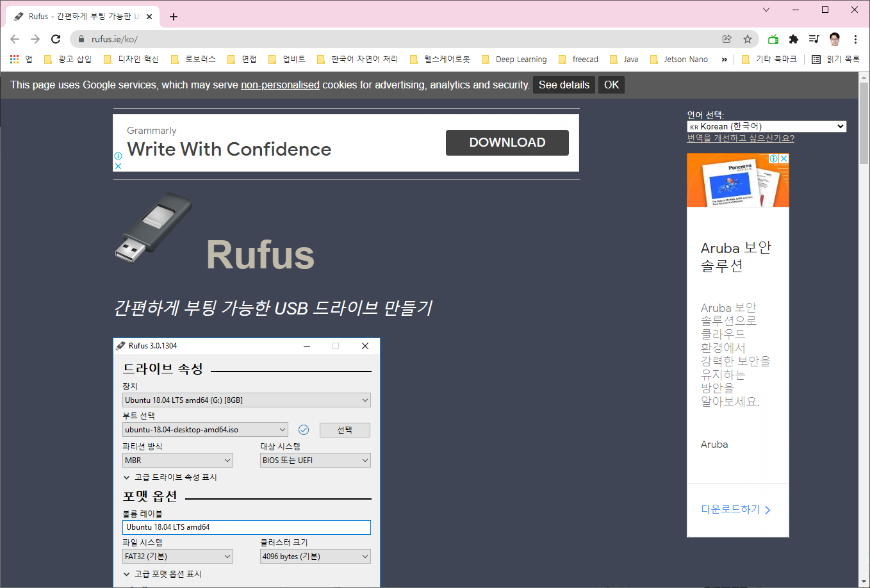Viewport: 870px width, 588px height.
Task: Open the 번역을 개선하고 싶으신가요? link
Action: click(741, 138)
